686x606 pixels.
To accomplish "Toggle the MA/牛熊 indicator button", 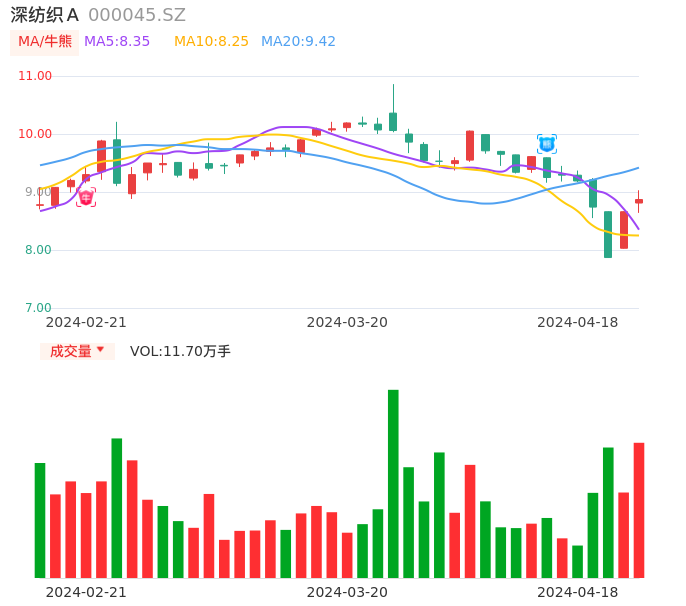I will (x=43, y=42).
